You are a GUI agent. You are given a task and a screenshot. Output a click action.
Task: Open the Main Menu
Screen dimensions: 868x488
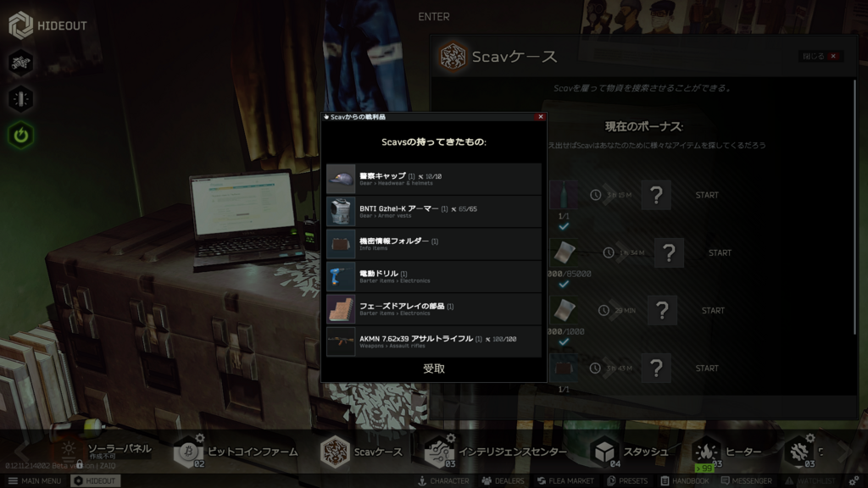(x=35, y=481)
